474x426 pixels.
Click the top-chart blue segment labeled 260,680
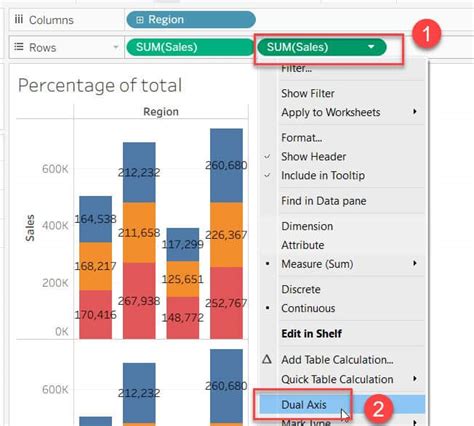[x=226, y=165]
